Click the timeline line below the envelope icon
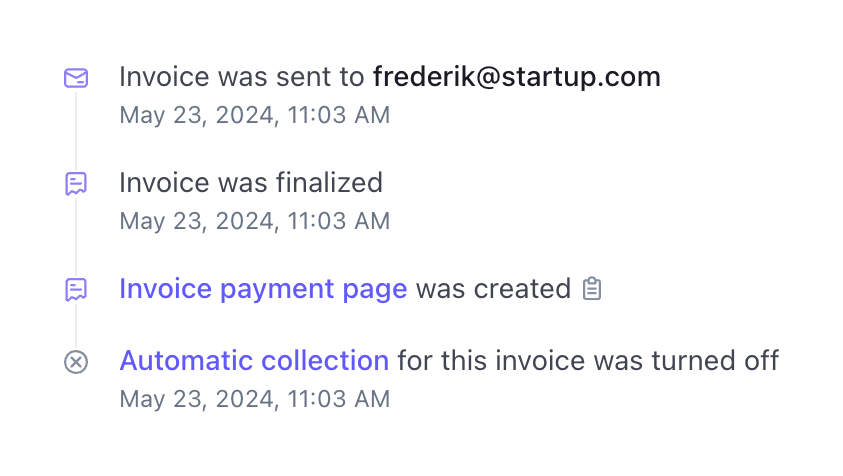 (76, 130)
